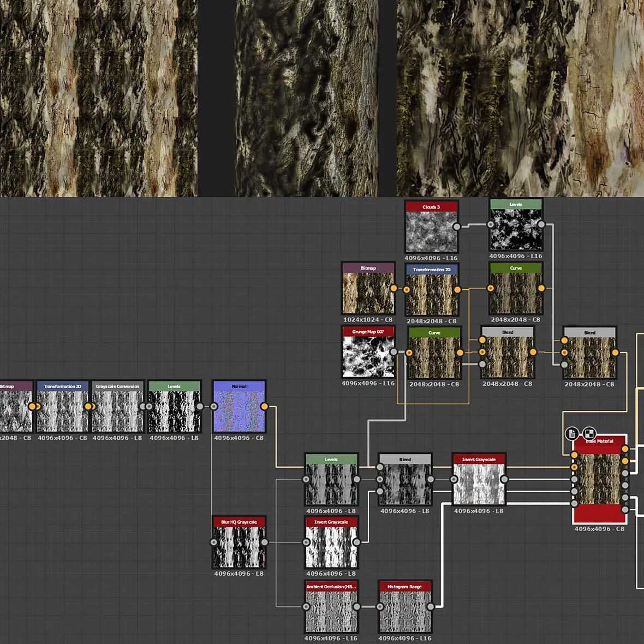Image resolution: width=644 pixels, height=644 pixels.
Task: Click the document badge icon on Base Material node
Action: point(572,433)
